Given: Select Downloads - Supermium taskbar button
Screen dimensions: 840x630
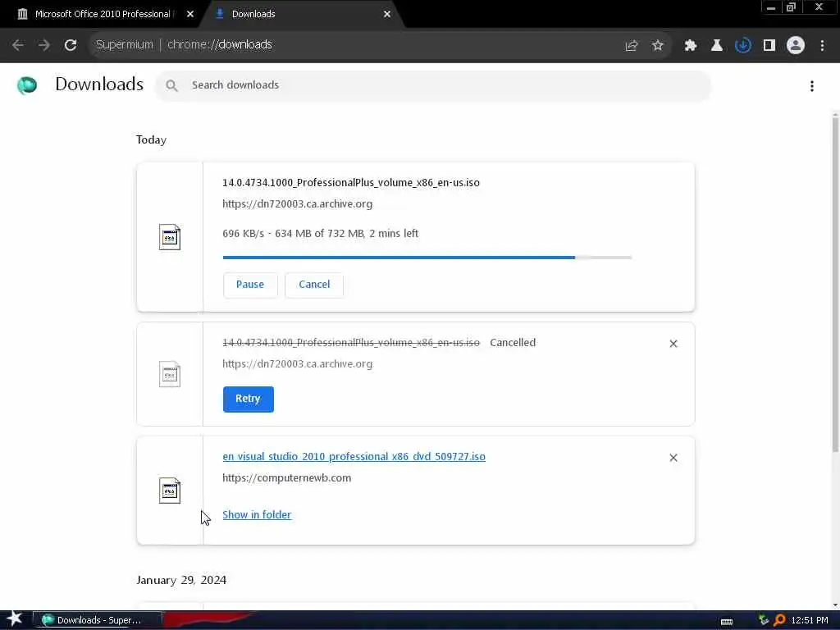Looking at the screenshot, I should click(97, 620).
